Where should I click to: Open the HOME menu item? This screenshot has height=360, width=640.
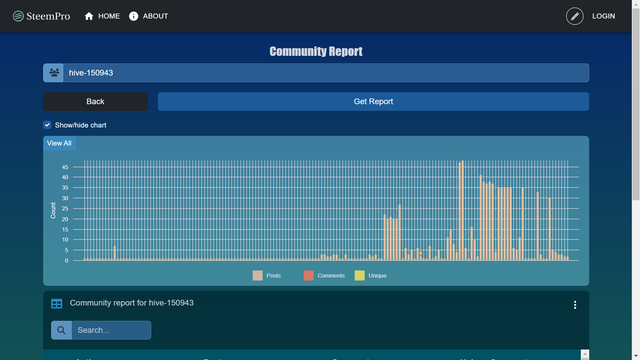pyautogui.click(x=109, y=16)
